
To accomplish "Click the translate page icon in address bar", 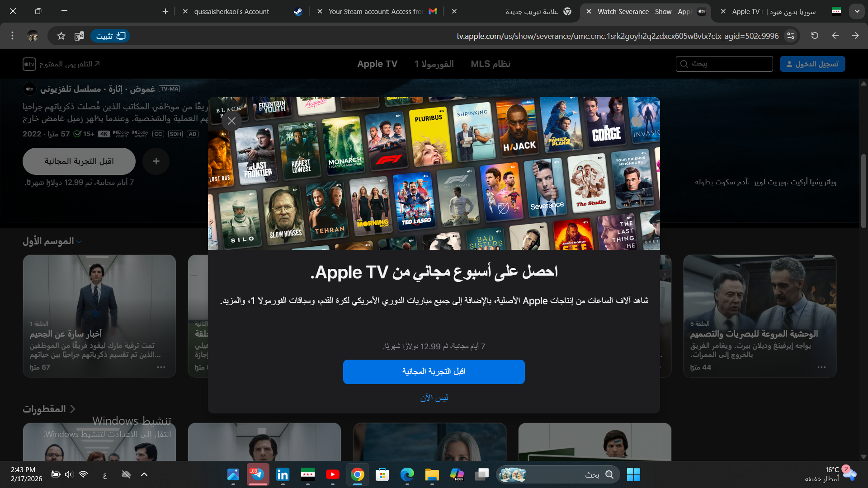I will click(79, 36).
